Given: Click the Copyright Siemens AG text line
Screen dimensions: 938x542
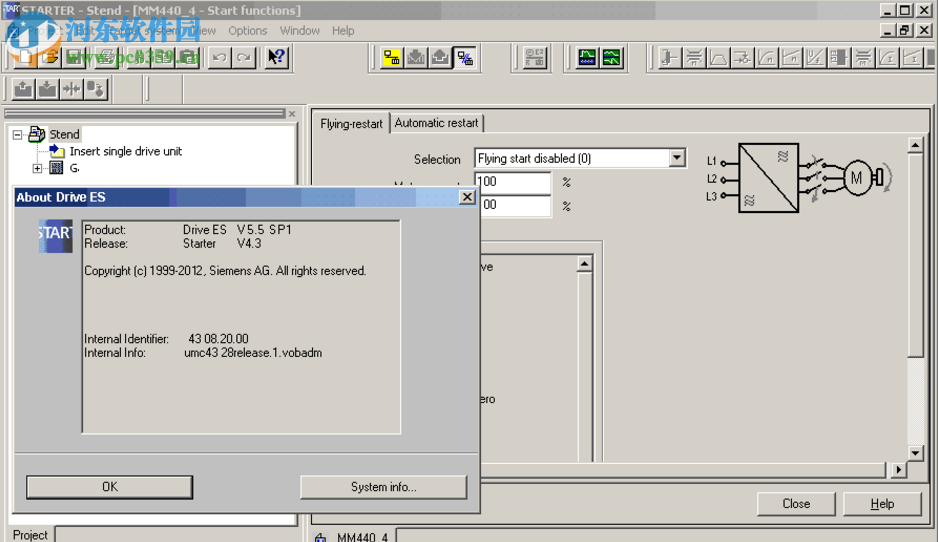Looking at the screenshot, I should (225, 271).
